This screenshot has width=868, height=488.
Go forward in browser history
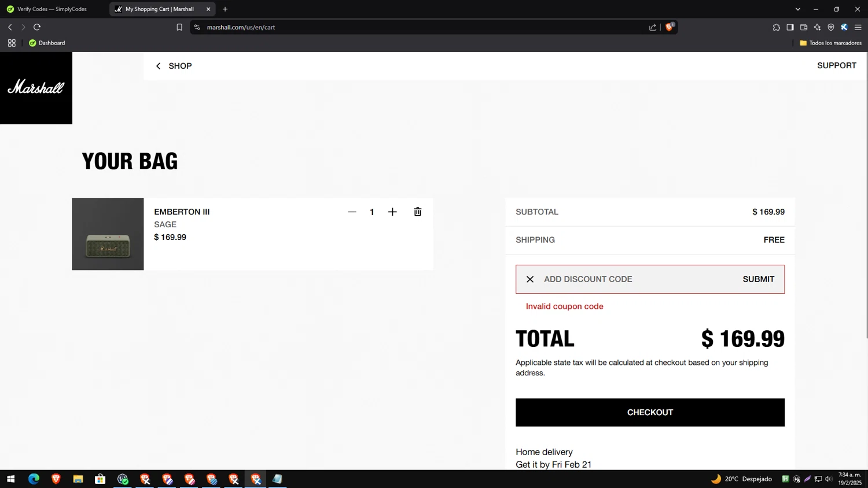[x=23, y=27]
